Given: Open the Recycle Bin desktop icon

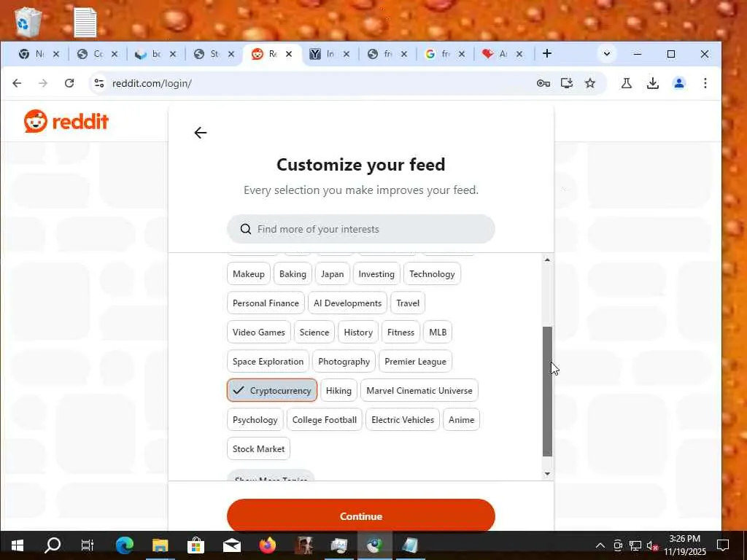Looking at the screenshot, I should click(28, 22).
